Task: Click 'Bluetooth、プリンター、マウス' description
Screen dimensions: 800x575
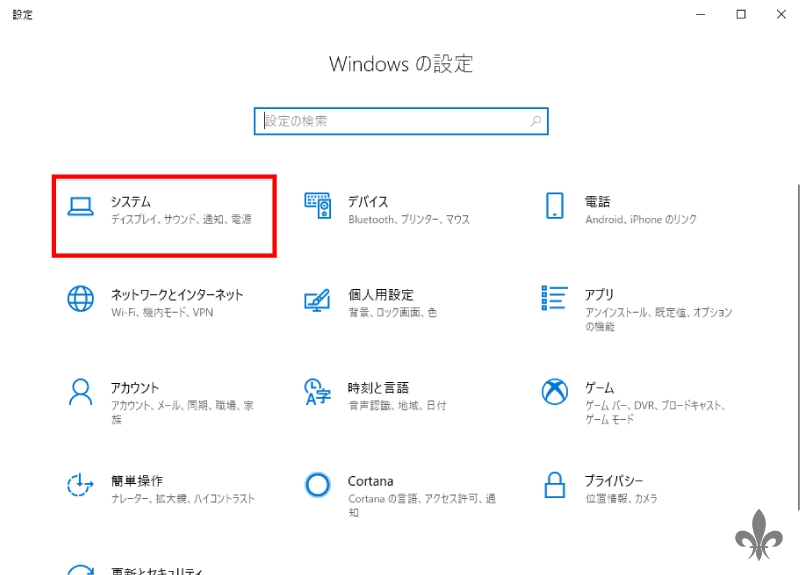Action: coord(409,219)
